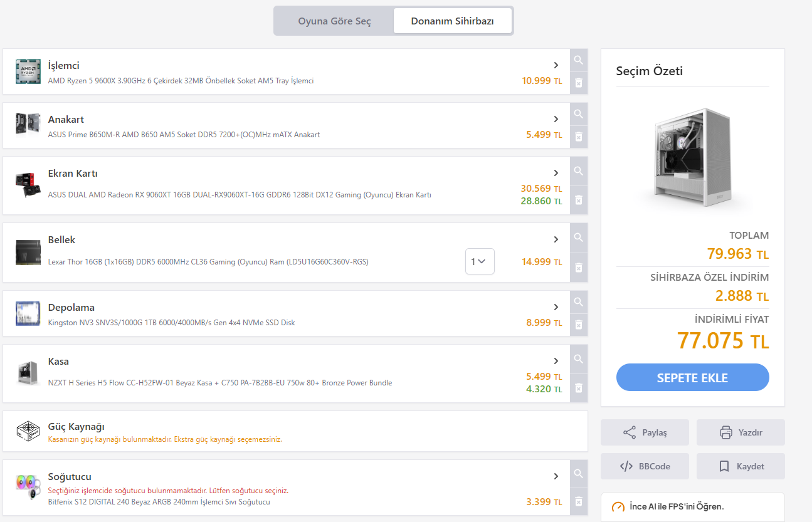Click the Güç Kaynağı orange warning text
This screenshot has height=522, width=812.
point(165,439)
